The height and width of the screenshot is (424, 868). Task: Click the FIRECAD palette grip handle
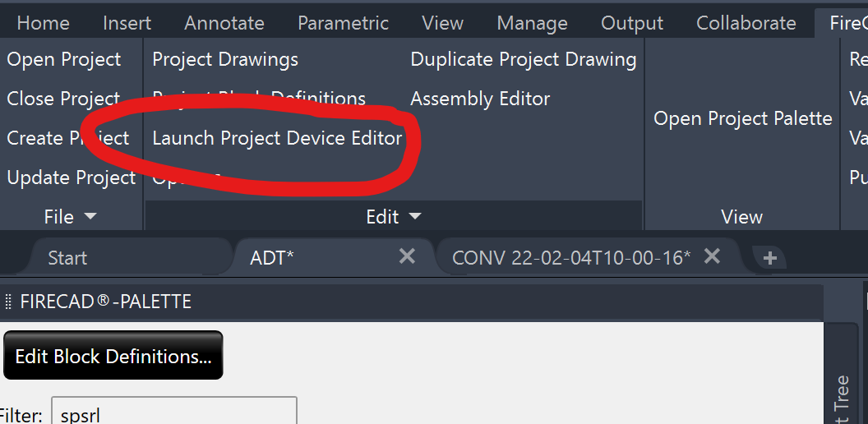tap(7, 302)
